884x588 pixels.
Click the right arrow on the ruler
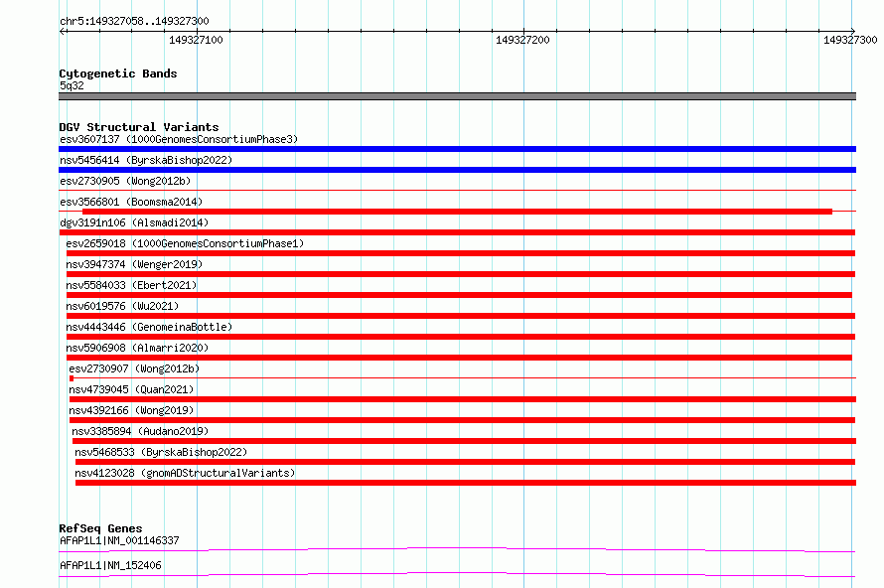tap(853, 31)
